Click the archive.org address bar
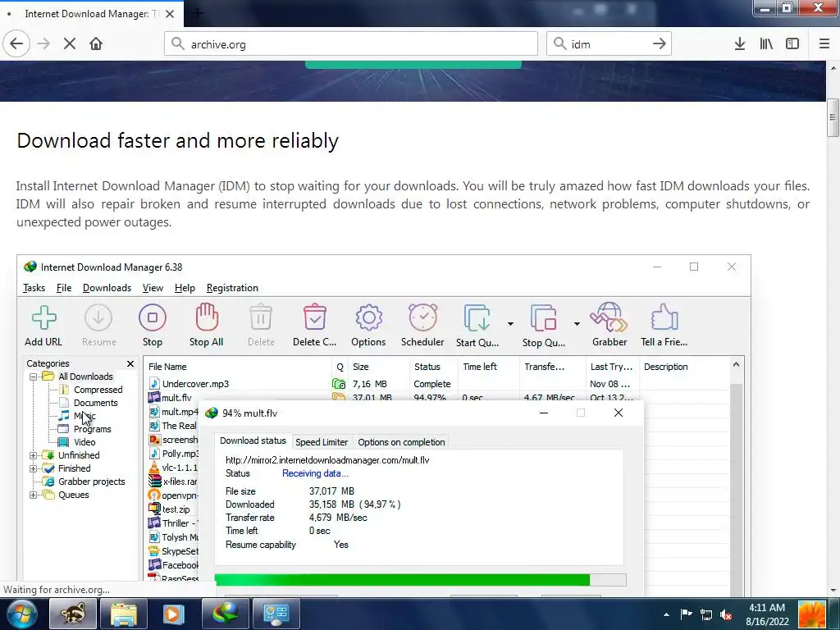 coord(351,44)
